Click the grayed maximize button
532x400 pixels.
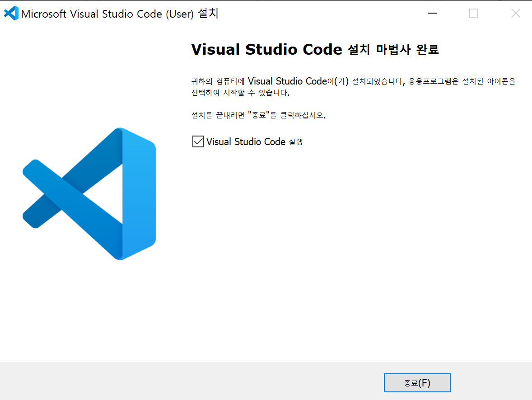473,13
